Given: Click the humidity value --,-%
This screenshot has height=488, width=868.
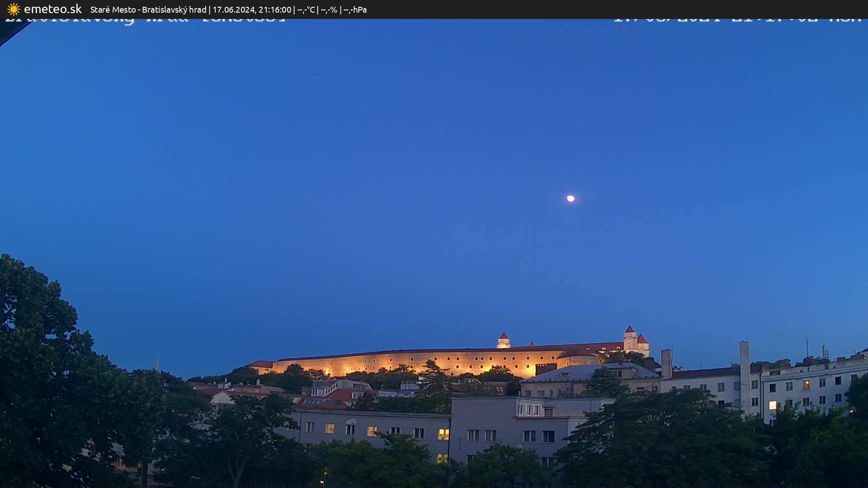Looking at the screenshot, I should [329, 9].
